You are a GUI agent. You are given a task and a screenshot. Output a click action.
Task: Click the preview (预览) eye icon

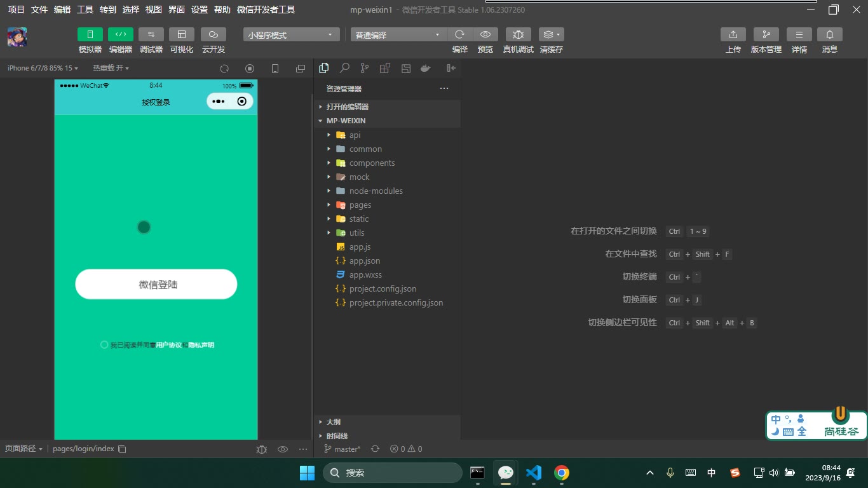tap(485, 34)
